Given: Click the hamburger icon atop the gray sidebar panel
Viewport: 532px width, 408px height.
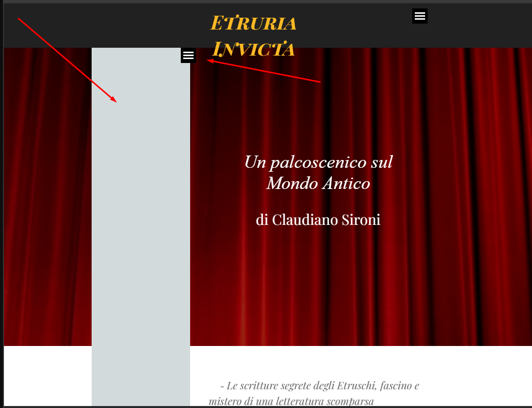Looking at the screenshot, I should pyautogui.click(x=188, y=55).
